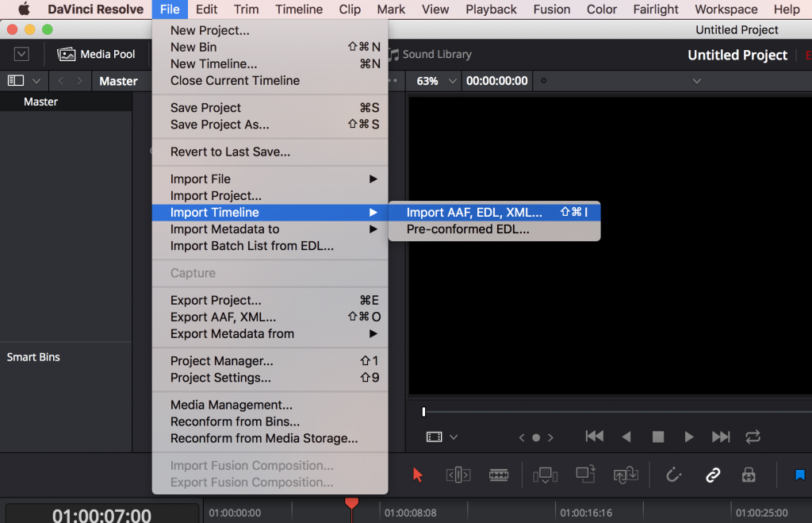Screen dimensions: 812x523
Task: Play the viewer forward
Action: 689,437
